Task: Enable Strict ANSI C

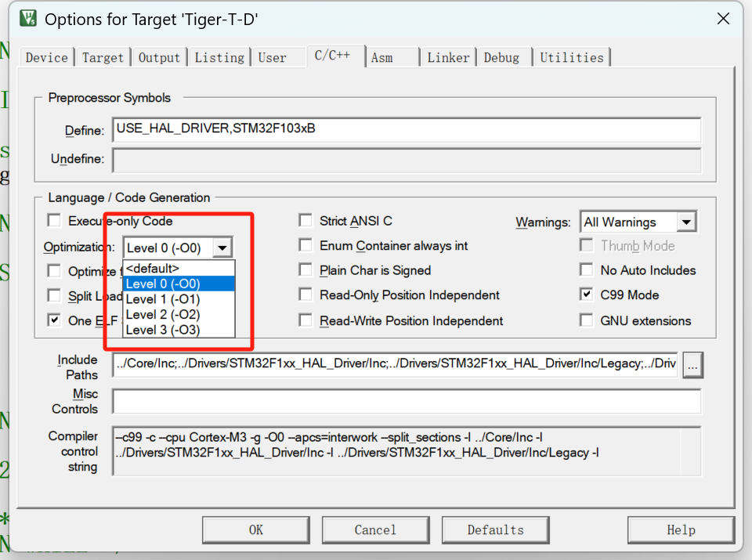Action: pos(305,221)
